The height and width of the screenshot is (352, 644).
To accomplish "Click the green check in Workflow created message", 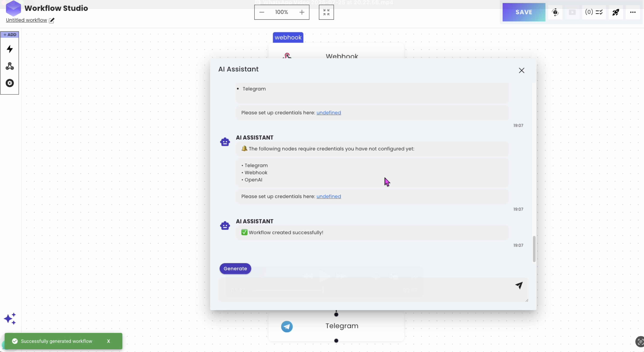I will (x=244, y=232).
